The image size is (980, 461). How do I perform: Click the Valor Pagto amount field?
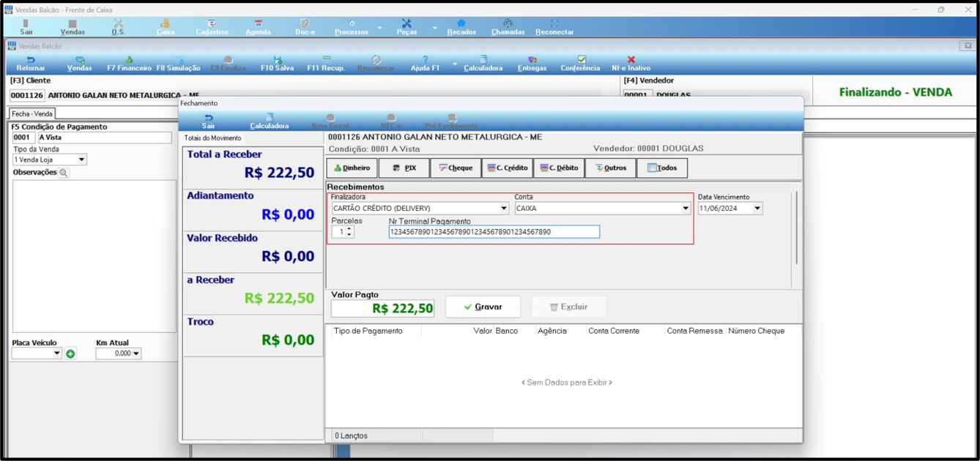click(x=382, y=309)
